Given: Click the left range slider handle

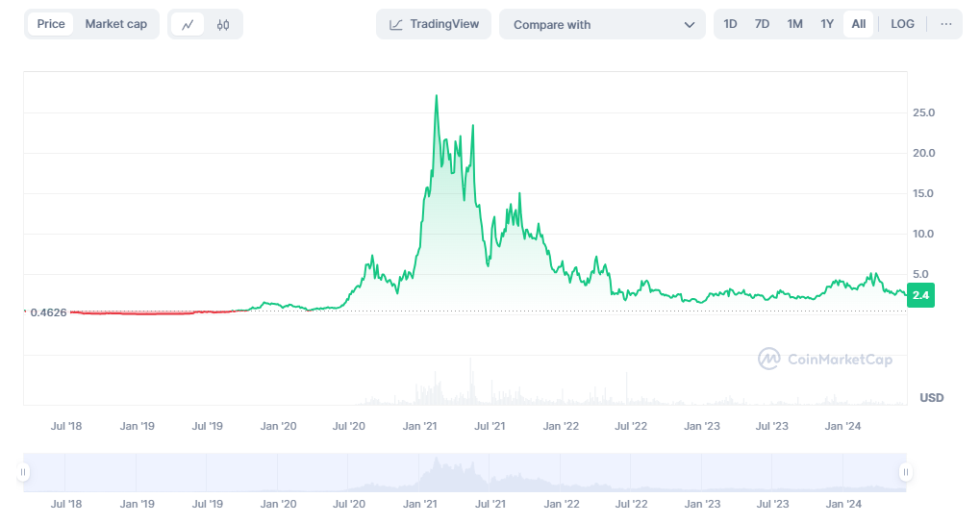Looking at the screenshot, I should 24,472.
